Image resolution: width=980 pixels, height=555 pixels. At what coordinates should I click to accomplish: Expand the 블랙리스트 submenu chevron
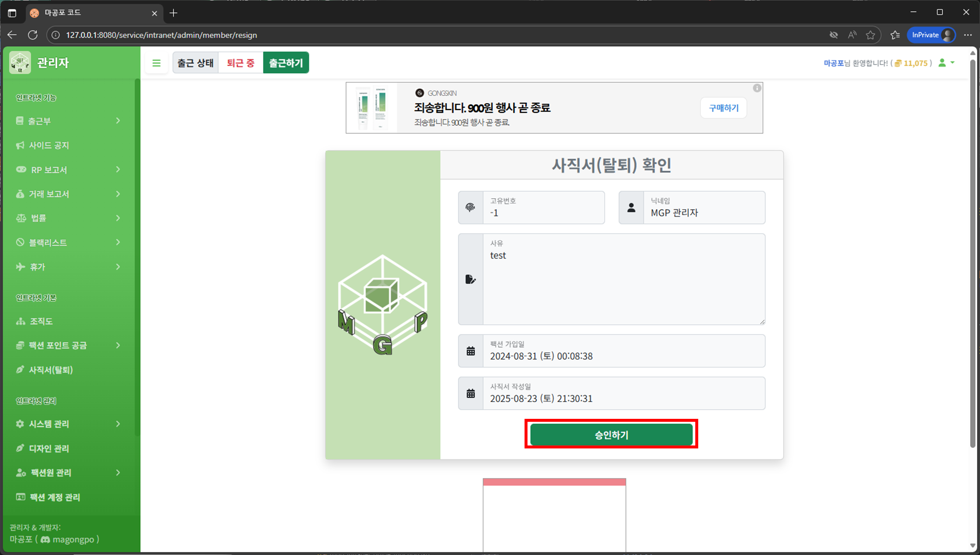point(118,242)
